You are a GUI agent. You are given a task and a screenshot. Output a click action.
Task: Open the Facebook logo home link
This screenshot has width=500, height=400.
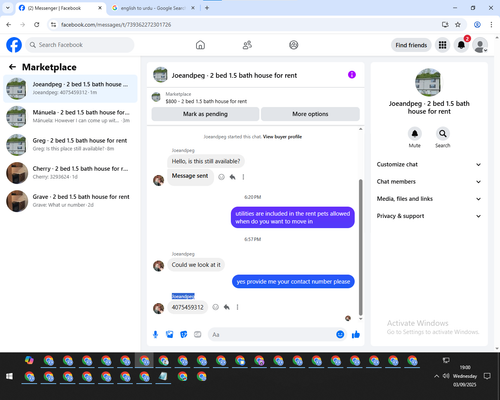coord(14,45)
